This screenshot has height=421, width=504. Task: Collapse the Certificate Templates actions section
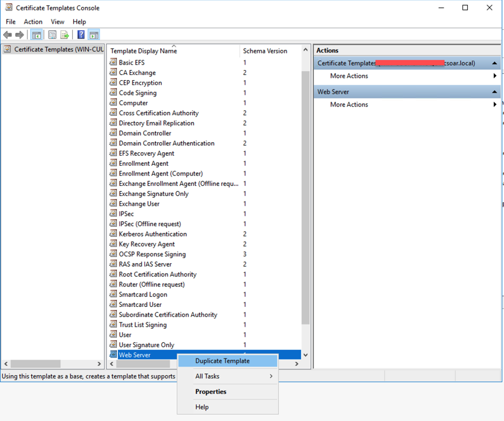[495, 62]
